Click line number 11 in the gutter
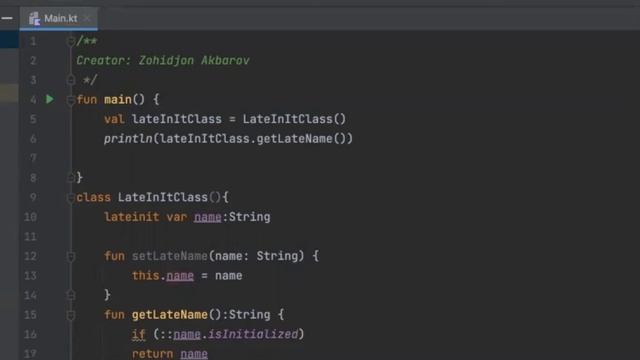This screenshot has height=360, width=640. click(x=31, y=236)
